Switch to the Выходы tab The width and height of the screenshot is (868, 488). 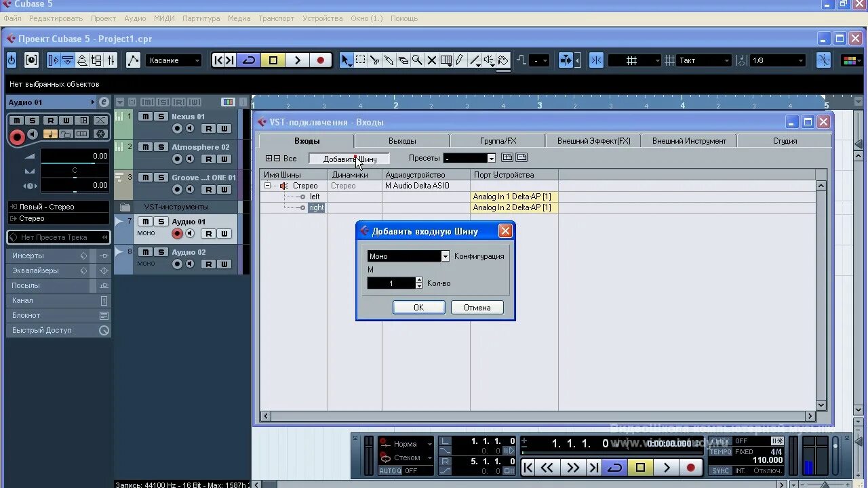click(x=402, y=141)
